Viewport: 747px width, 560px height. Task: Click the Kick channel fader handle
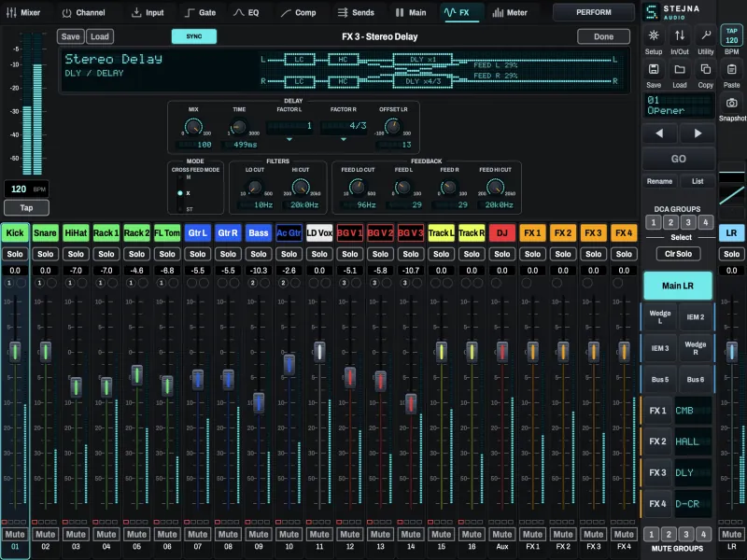tap(15, 352)
